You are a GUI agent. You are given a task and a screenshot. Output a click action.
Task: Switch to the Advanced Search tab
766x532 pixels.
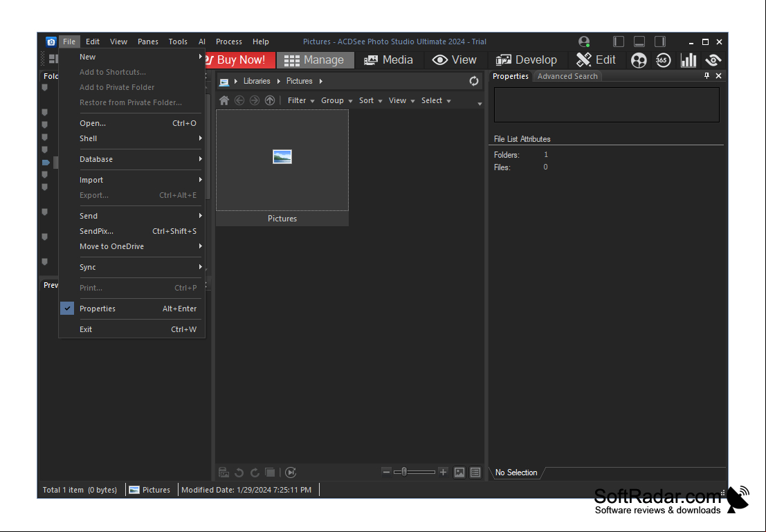pyautogui.click(x=567, y=76)
